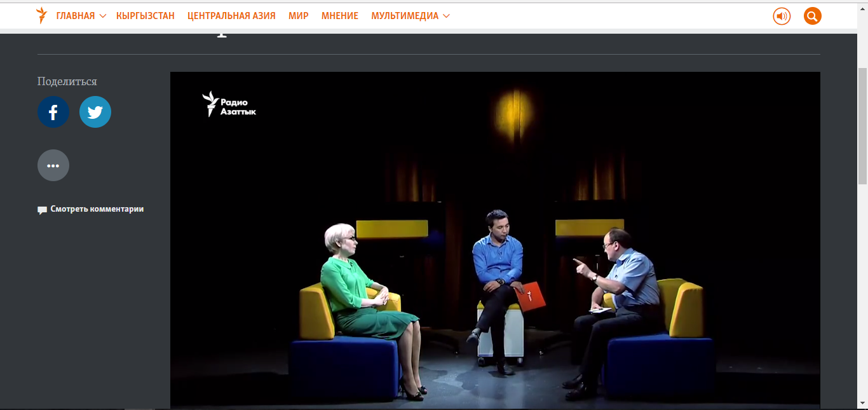Open search with the magnifier icon
The image size is (868, 410).
pyautogui.click(x=812, y=16)
